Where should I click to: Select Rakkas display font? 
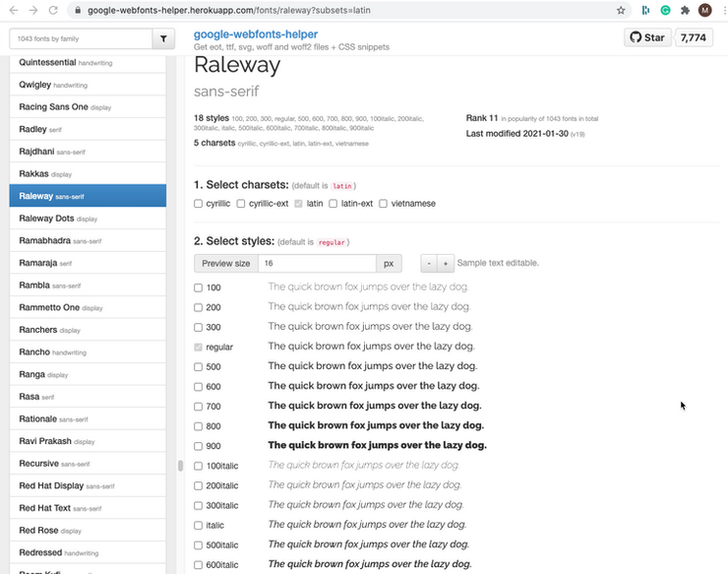88,174
